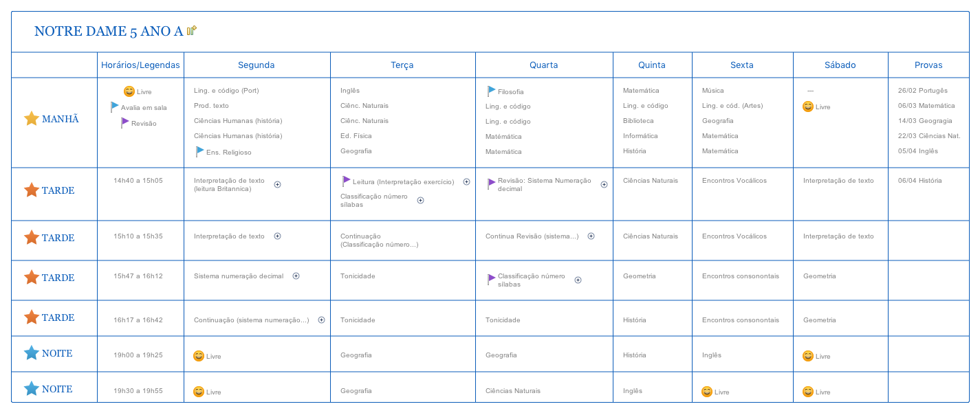Click the purple Revisão flag in the legend

[x=124, y=122]
